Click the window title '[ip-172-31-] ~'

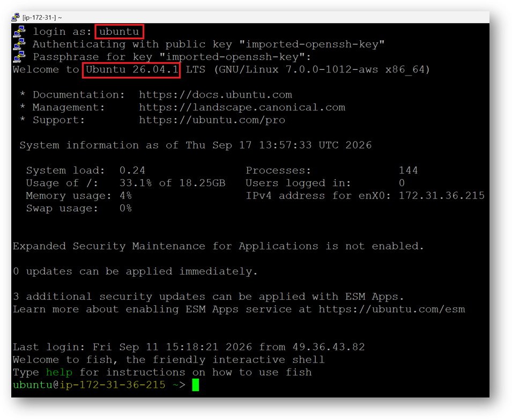pyautogui.click(x=42, y=18)
